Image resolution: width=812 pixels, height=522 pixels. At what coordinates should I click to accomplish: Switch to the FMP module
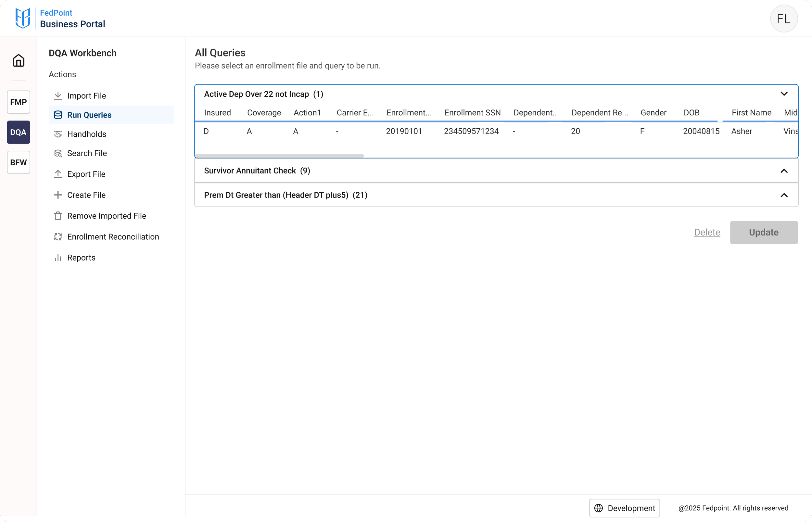(x=18, y=102)
